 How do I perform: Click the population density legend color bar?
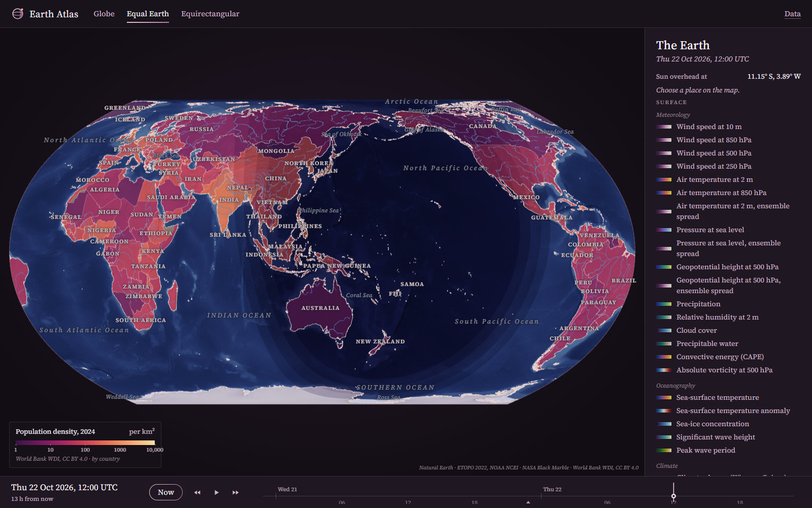click(x=85, y=442)
